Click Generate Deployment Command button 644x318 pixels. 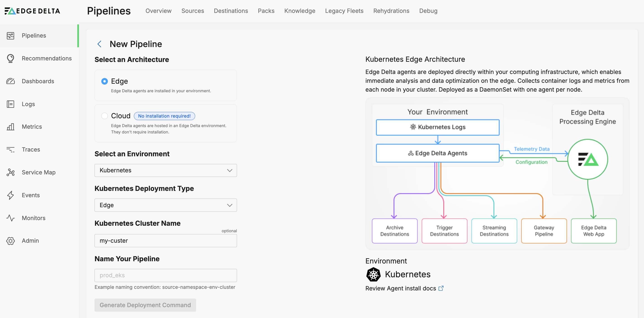point(145,305)
